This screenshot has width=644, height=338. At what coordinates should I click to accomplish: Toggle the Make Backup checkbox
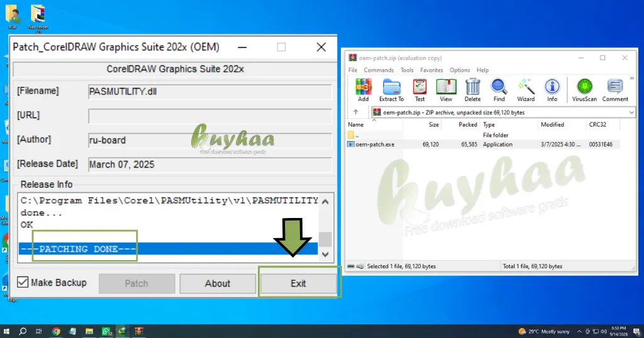[x=23, y=282]
